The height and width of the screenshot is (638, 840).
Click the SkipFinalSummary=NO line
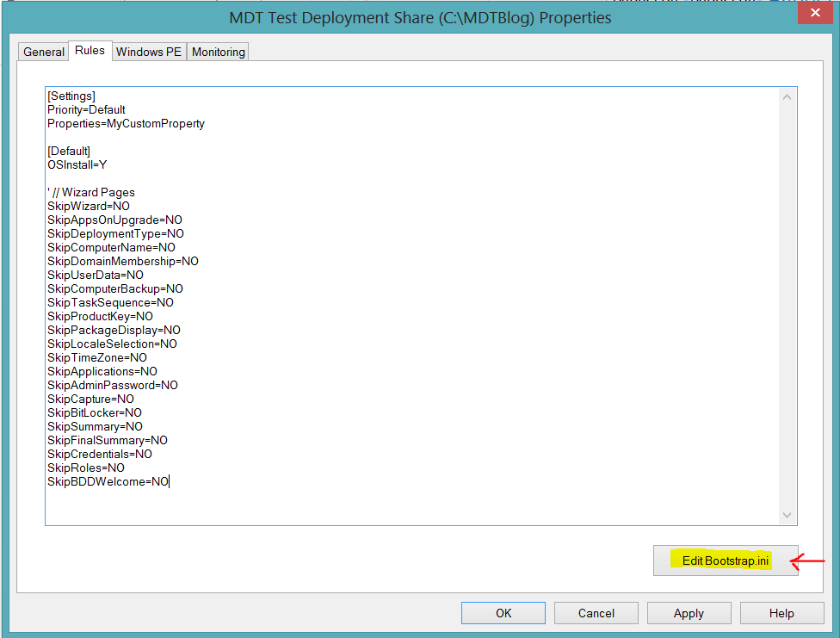(107, 441)
